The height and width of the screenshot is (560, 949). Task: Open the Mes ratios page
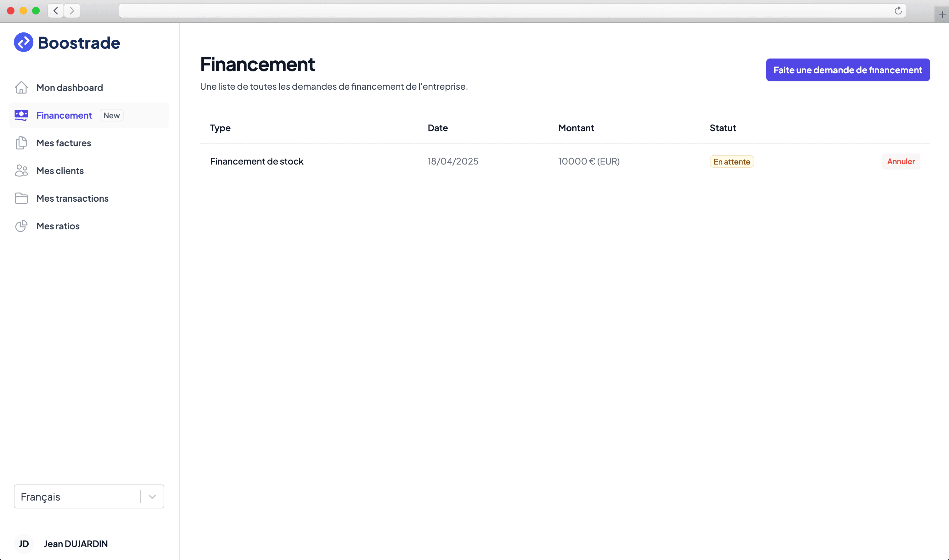pos(89,226)
